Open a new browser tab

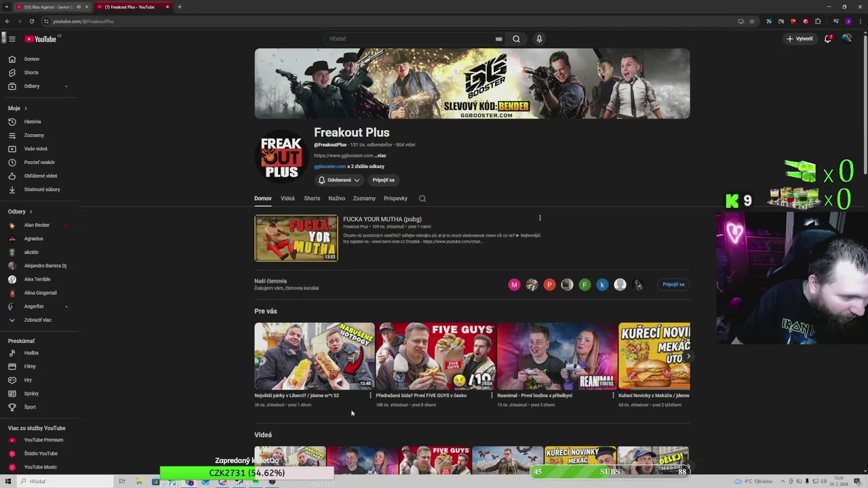click(x=180, y=7)
